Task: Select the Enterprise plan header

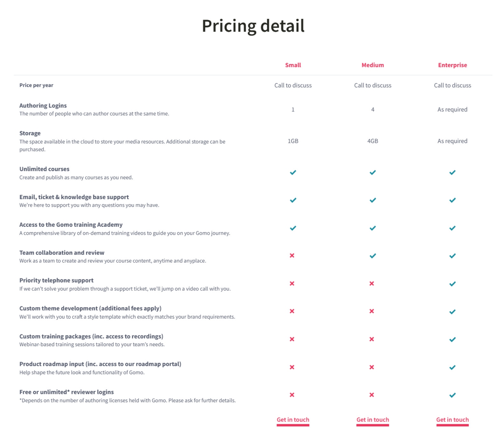Action: tap(452, 65)
